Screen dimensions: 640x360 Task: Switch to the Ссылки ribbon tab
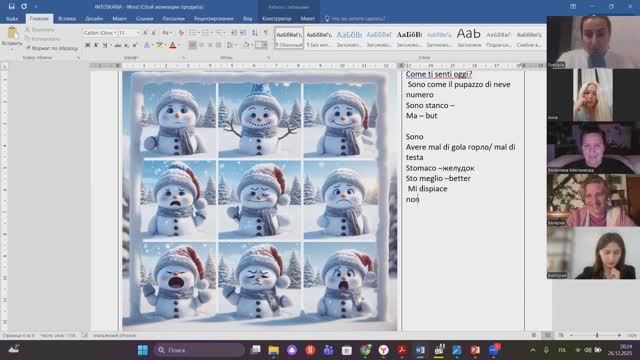coord(144,19)
